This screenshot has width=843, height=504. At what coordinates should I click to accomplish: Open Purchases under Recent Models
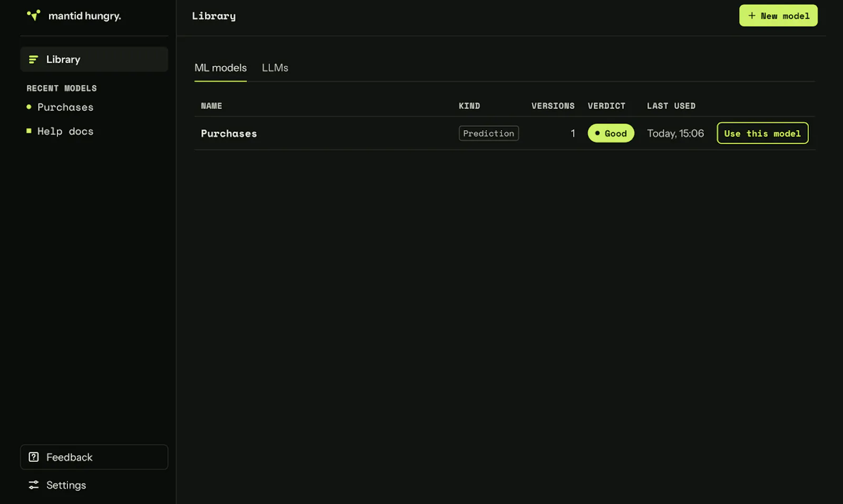click(x=65, y=107)
